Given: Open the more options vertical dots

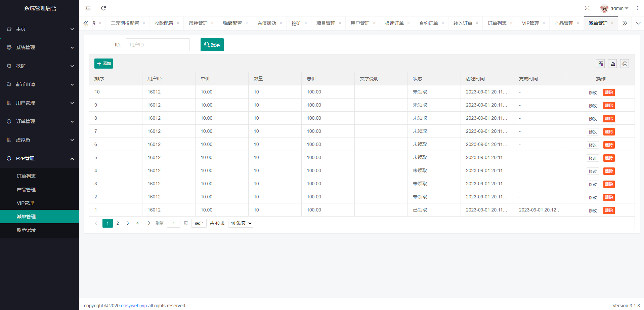Looking at the screenshot, I should 637,8.
